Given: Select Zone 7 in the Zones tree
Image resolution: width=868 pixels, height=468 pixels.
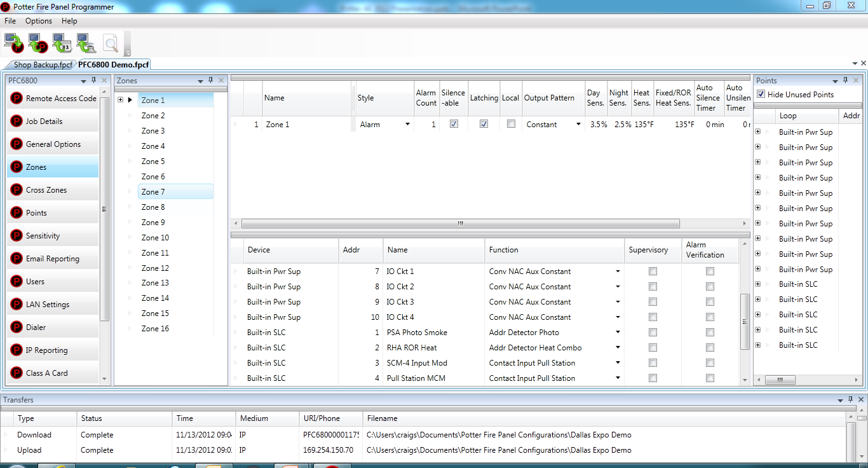Looking at the screenshot, I should click(x=175, y=191).
